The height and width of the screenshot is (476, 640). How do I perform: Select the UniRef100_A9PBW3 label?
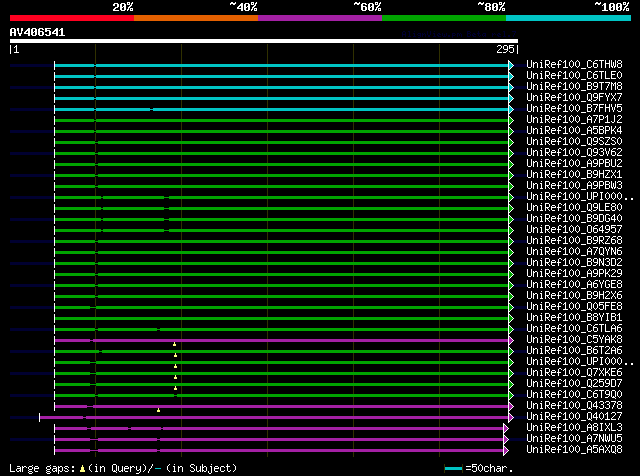coord(574,185)
